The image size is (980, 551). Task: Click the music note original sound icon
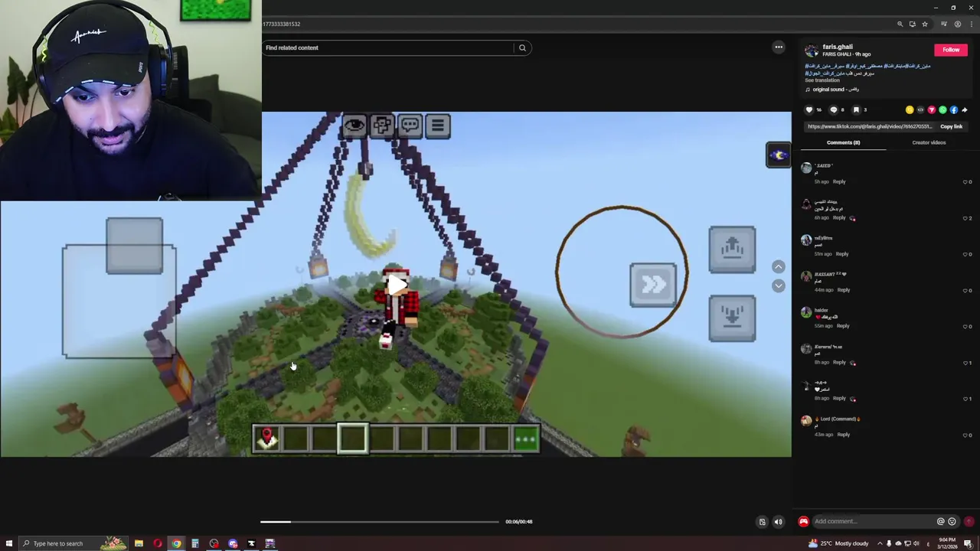pyautogui.click(x=808, y=90)
